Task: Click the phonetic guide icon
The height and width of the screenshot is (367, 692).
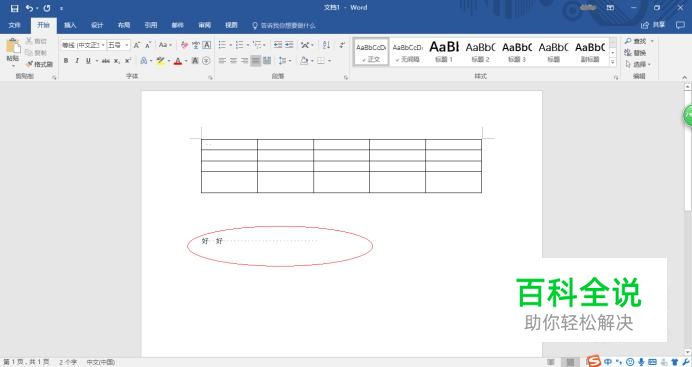Action: click(x=196, y=45)
